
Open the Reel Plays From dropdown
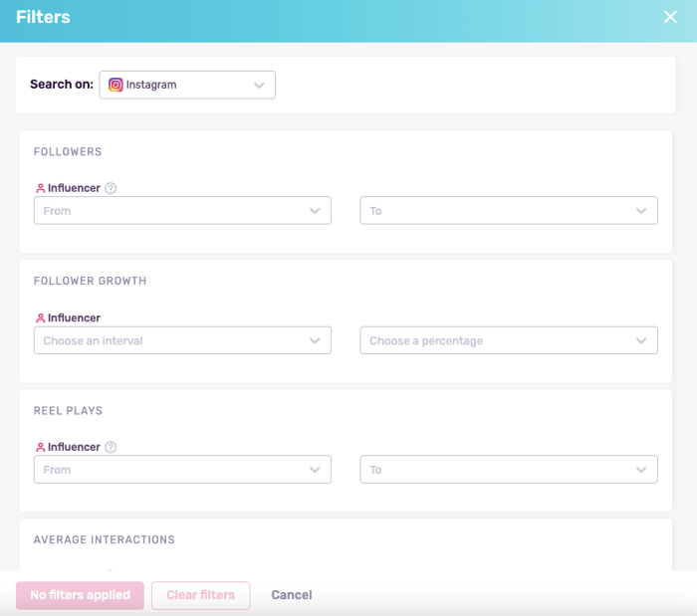pos(182,470)
